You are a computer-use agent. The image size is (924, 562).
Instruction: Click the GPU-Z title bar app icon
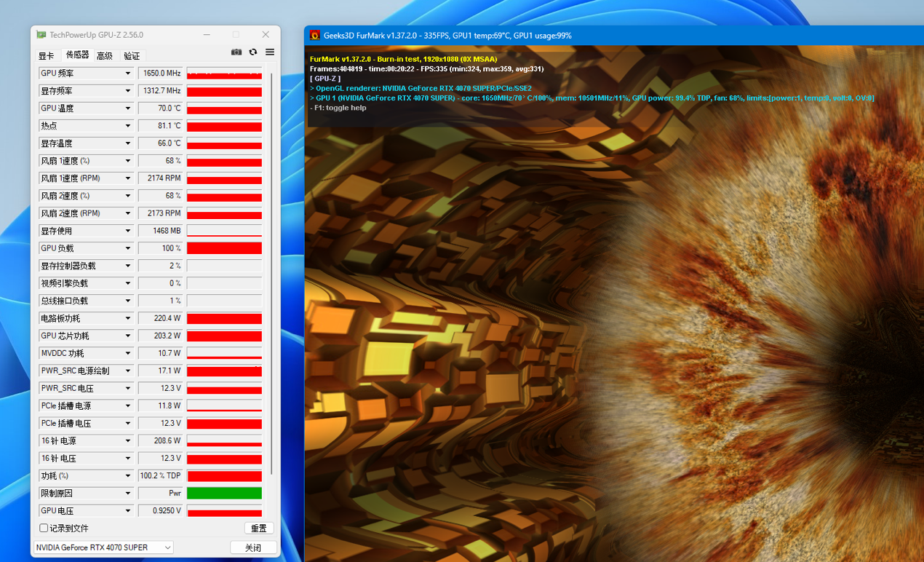pos(41,35)
